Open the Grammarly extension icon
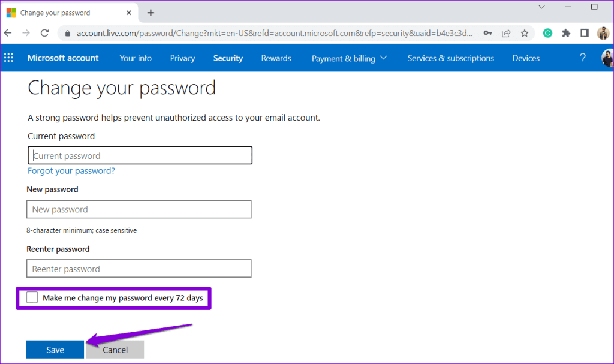 [x=547, y=34]
